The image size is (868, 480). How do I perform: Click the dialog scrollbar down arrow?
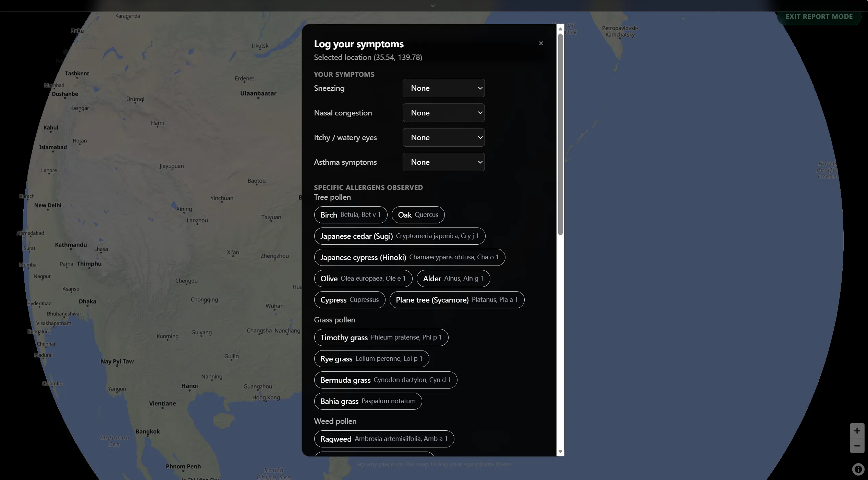560,452
